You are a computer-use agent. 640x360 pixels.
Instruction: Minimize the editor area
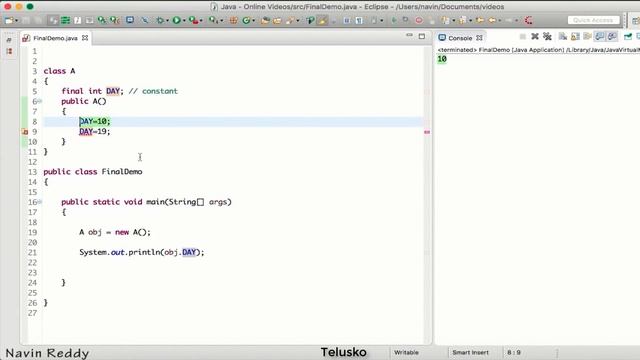[409, 36]
